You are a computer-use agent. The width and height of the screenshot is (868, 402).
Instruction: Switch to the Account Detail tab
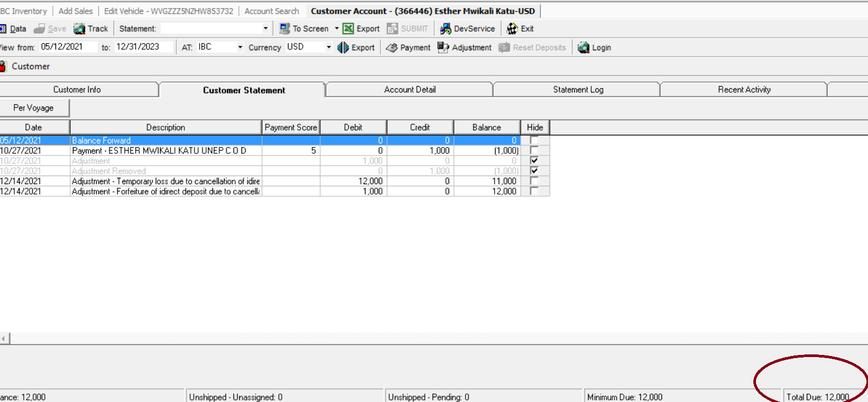409,89
